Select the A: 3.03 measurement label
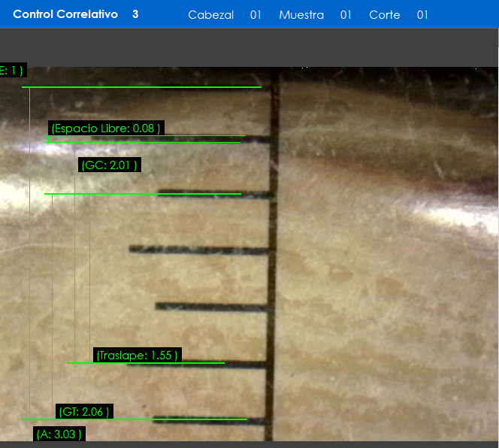The height and width of the screenshot is (448, 499). pos(59,434)
